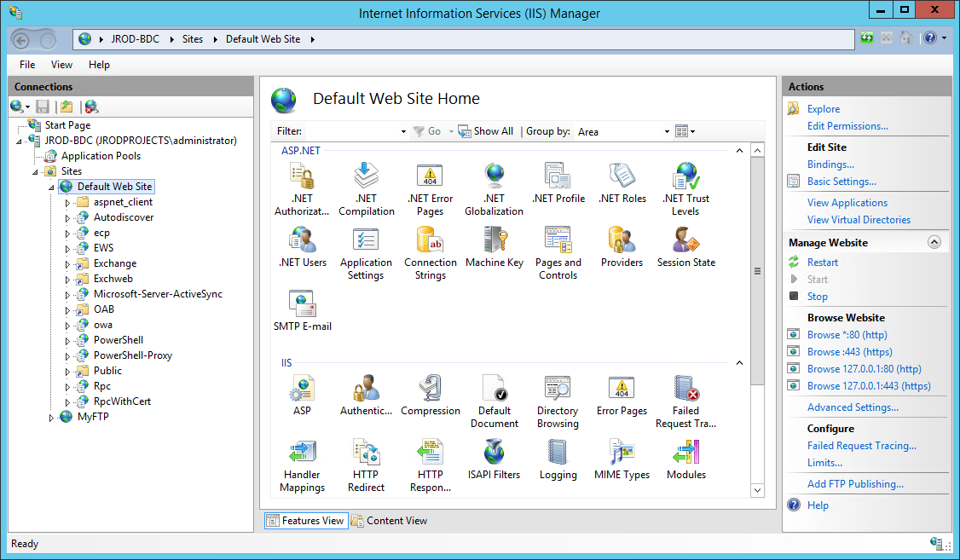The width and height of the screenshot is (960, 560).
Task: Click the Save toolbar icon in Connections
Action: coord(43,107)
